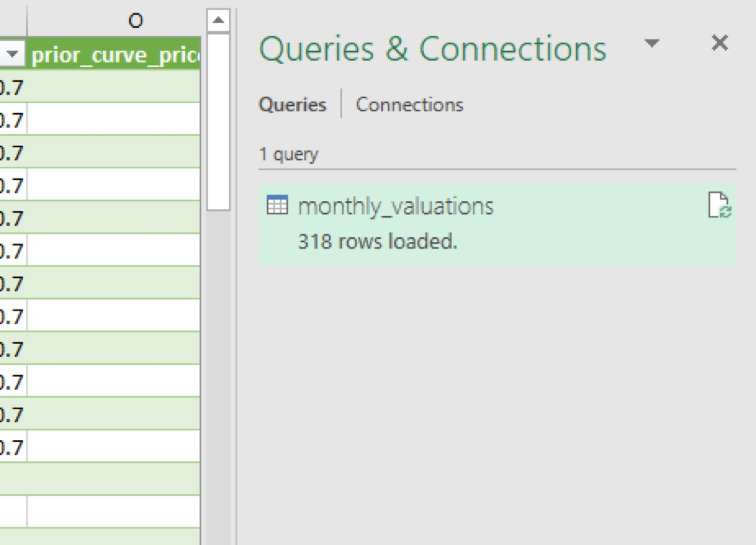Click the "1 query" count label
The height and width of the screenshot is (545, 756).
click(x=288, y=154)
